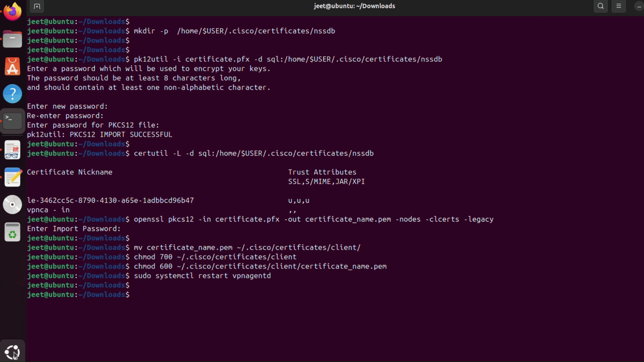Screen dimensions: 644x362
Task: Click certificate nickname 'le-3462cc5c-8790-4130-a65e-1adbbcd96b47'
Action: click(110, 201)
